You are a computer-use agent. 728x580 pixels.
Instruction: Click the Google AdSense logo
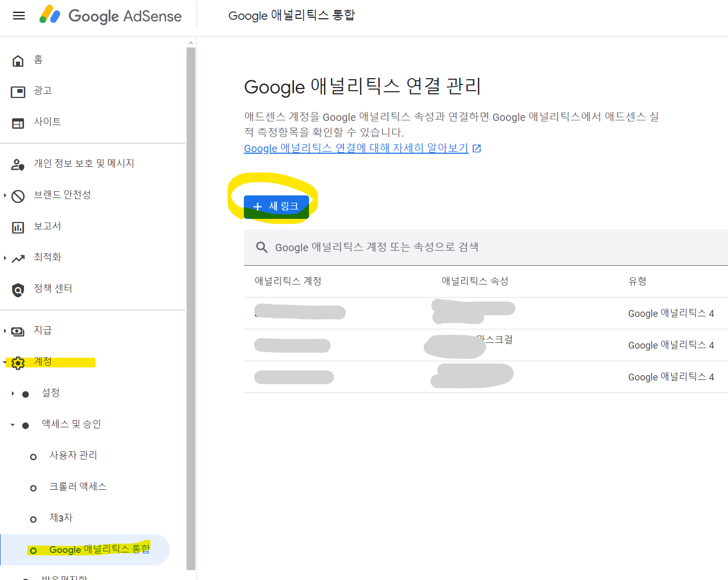click(110, 16)
